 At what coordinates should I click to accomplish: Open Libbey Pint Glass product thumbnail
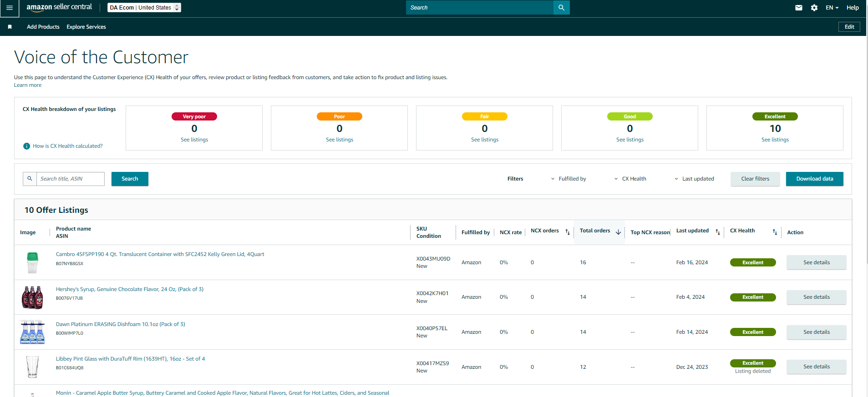pyautogui.click(x=32, y=367)
